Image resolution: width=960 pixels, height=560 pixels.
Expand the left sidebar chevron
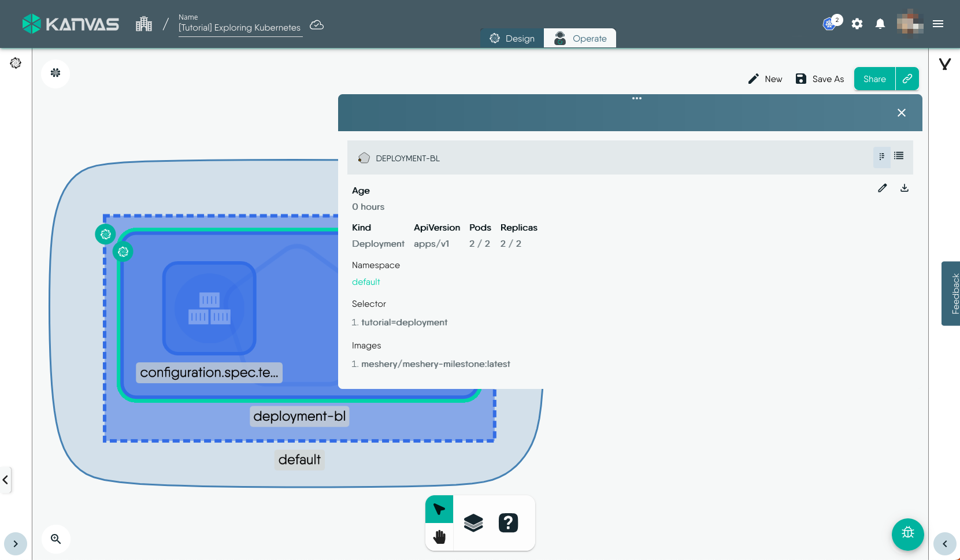click(16, 544)
